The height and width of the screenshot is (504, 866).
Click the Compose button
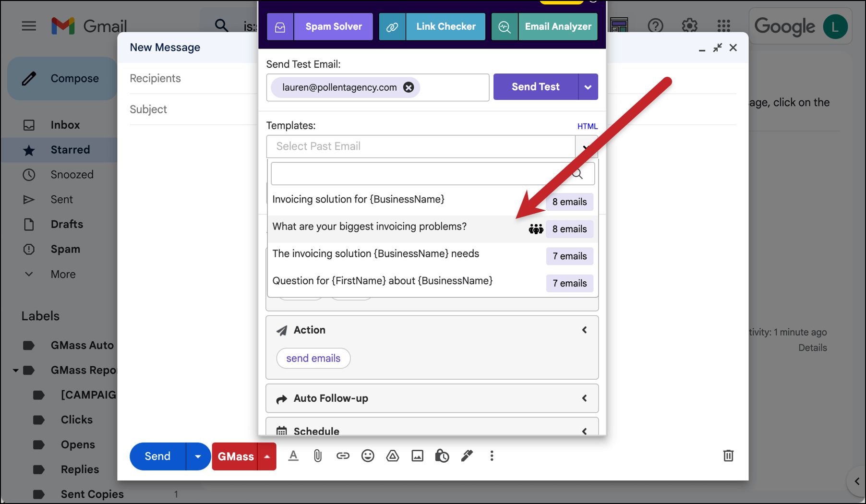click(62, 78)
